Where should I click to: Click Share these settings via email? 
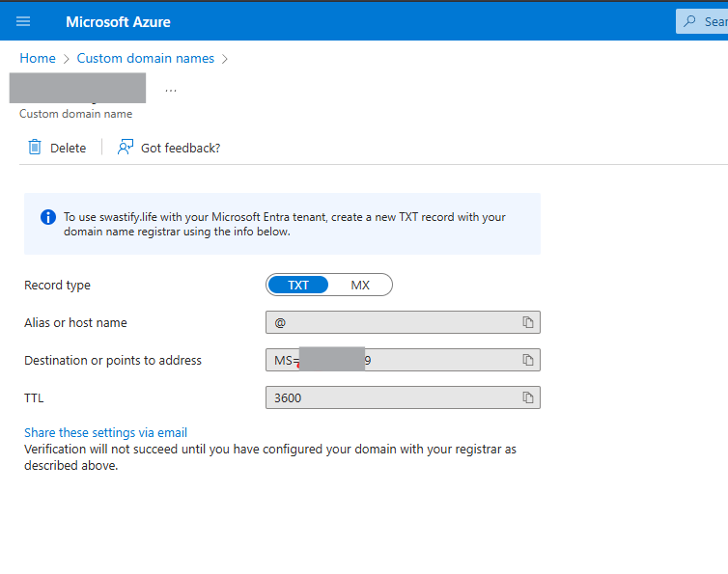point(105,432)
